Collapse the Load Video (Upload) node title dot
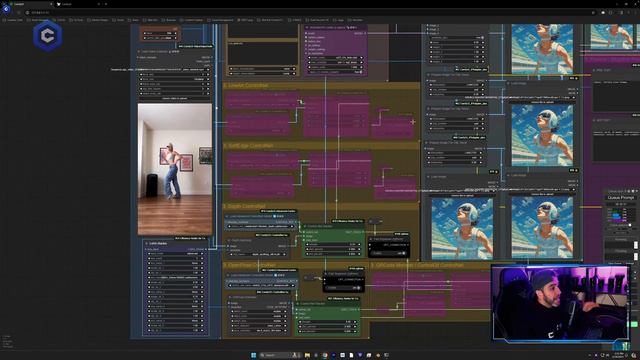Screen dimensions: 640x360 click(x=139, y=51)
